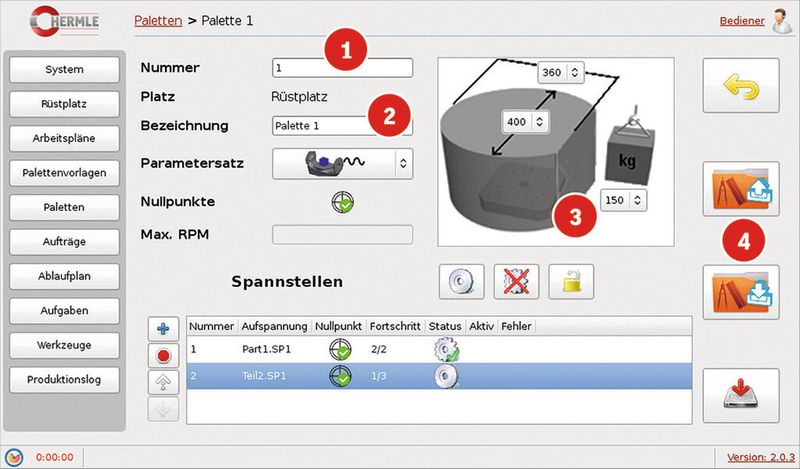Move row down with the down-arrow button
Viewport: 800px width, 469px height.
(163, 409)
